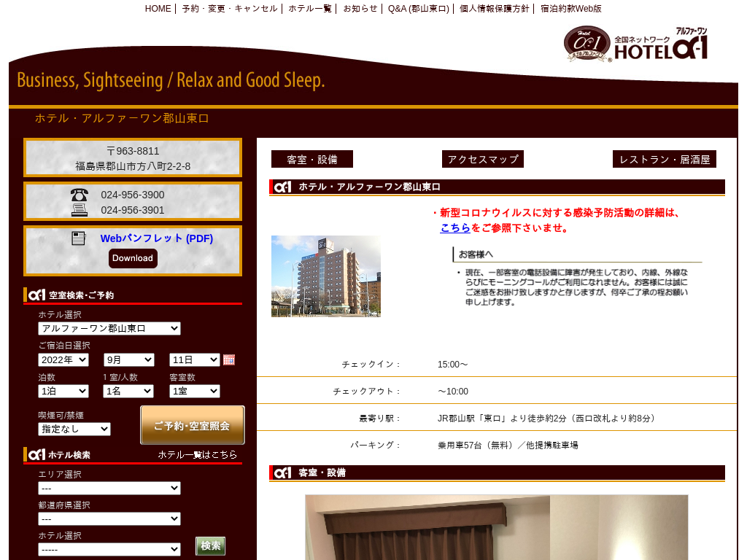Viewport: 747px width, 560px height.
Task: Click the お客様へ notice heading
Action: [x=476, y=254]
